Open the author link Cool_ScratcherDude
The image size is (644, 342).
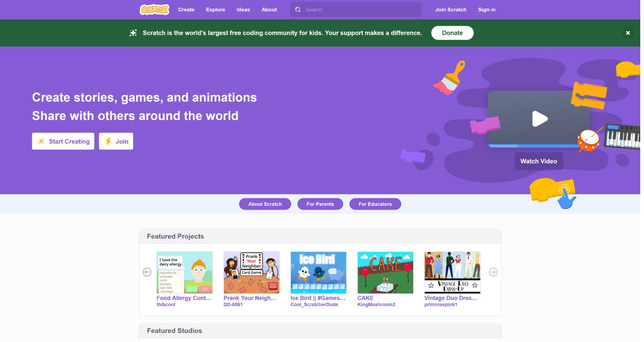[314, 304]
